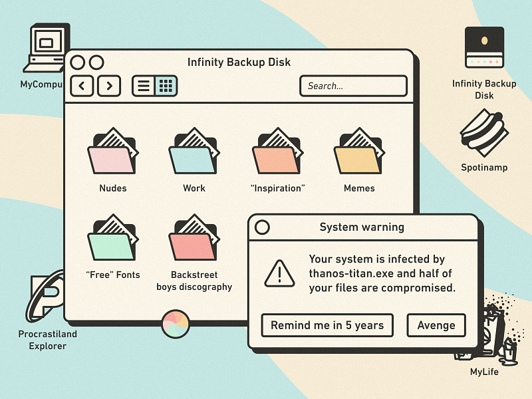Click the colorful spinning pinwheel cursor
This screenshot has width=532, height=399.
[176, 324]
